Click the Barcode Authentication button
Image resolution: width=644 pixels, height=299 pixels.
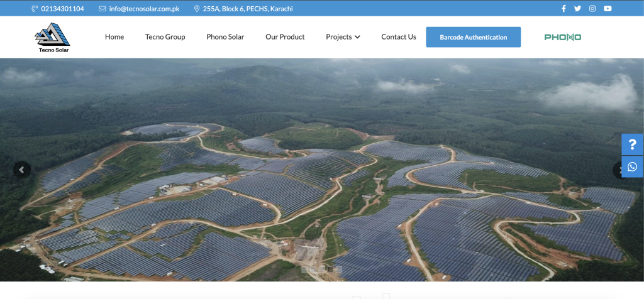[473, 37]
